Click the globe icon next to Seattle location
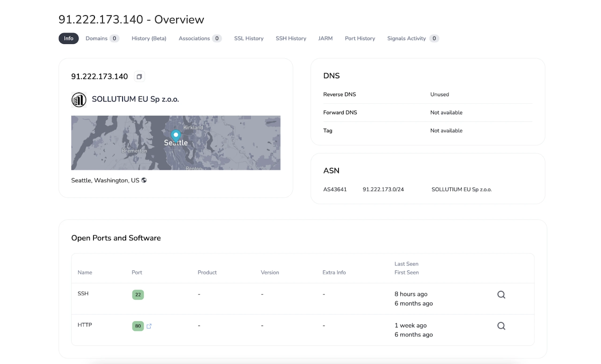Viewport: 601px width, 364px height. pyautogui.click(x=144, y=180)
